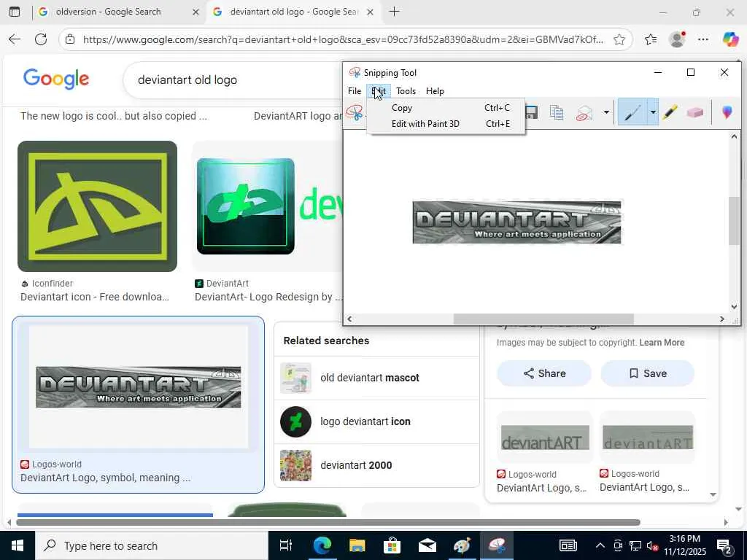Click the Learn More copyright link
Screen dimensions: 747x560
pos(662,343)
